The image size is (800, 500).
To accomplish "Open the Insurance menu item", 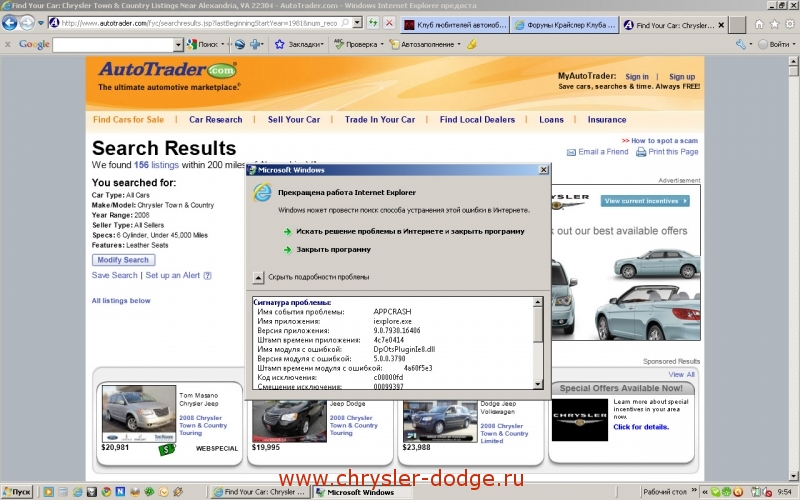I will [607, 120].
